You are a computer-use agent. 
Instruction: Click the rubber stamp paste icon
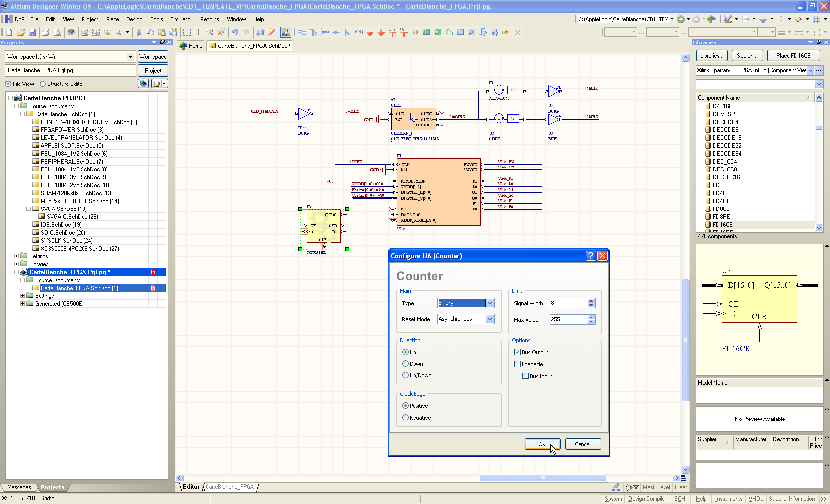point(173,32)
